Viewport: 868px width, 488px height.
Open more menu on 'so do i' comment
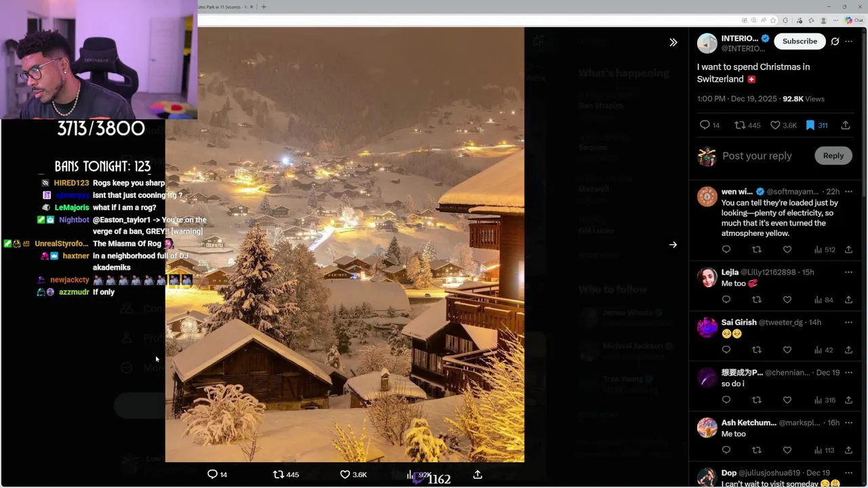848,372
